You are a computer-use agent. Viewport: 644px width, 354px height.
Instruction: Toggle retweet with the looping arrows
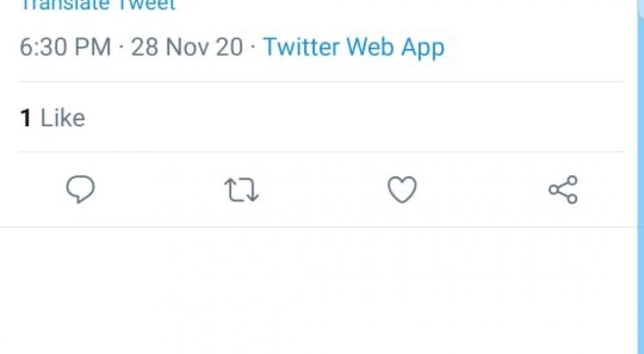point(241,191)
